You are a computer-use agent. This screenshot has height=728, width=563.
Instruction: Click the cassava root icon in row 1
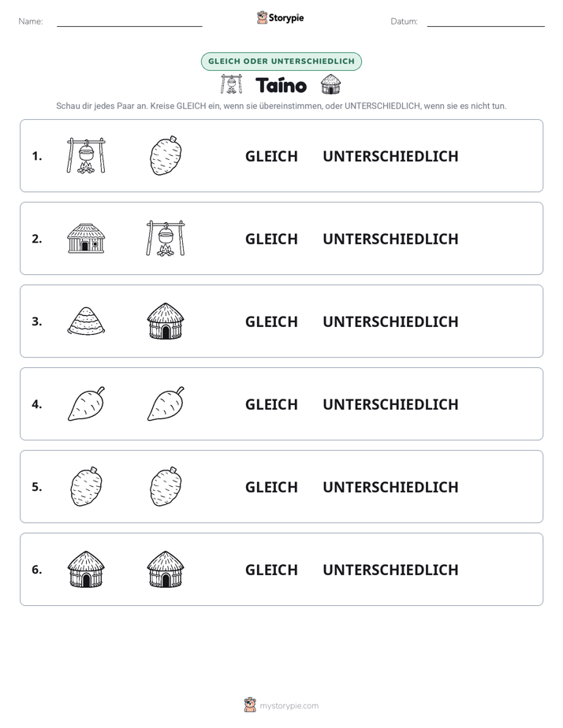[166, 155]
